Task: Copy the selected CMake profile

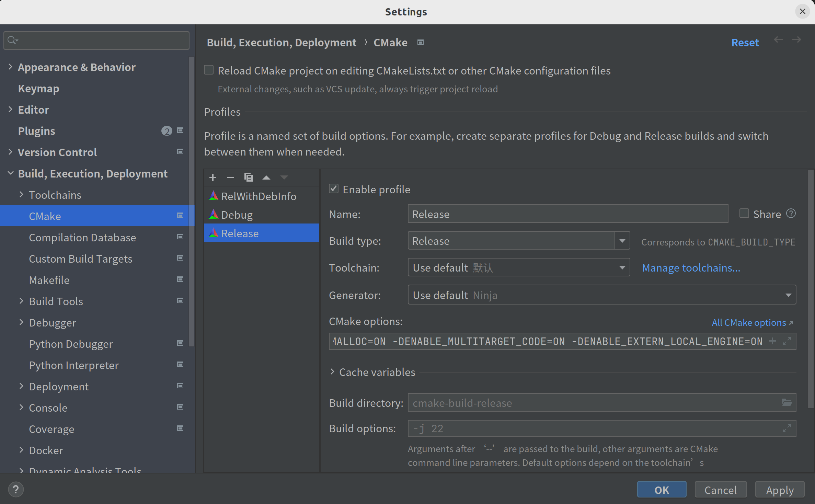Action: 248,177
